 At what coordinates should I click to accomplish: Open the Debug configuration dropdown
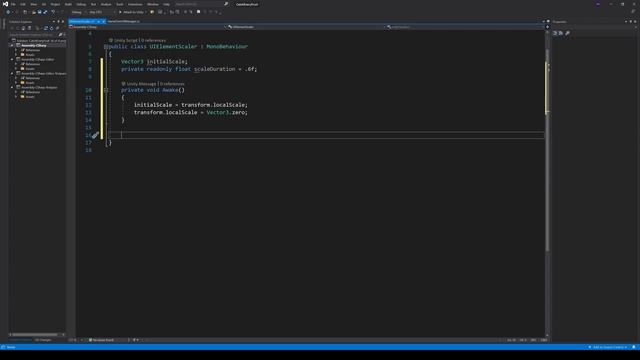coord(78,12)
